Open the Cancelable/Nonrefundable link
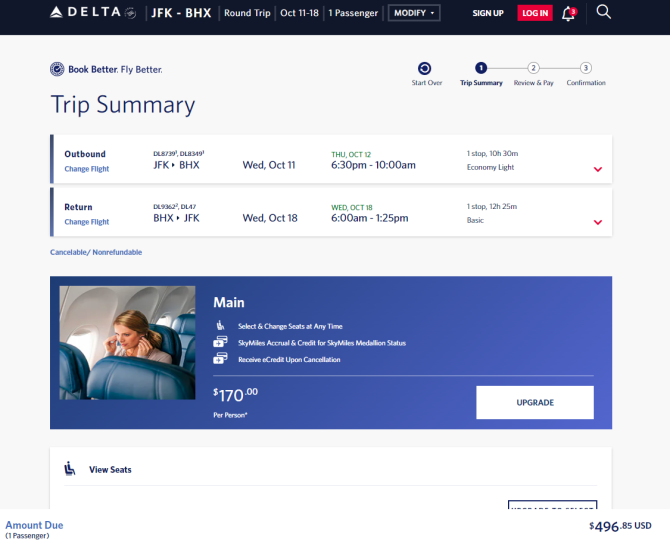 pos(96,252)
